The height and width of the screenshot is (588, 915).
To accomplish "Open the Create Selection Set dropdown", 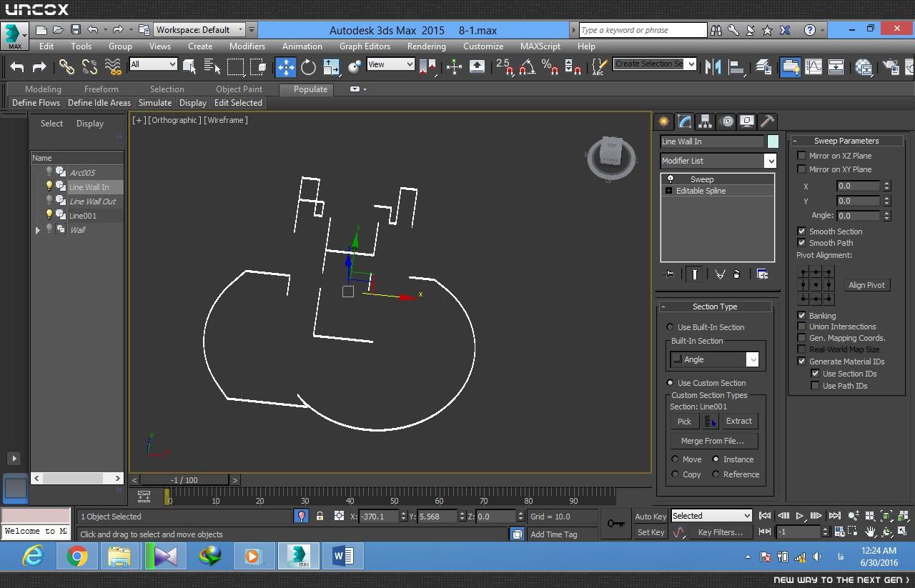I will pyautogui.click(x=655, y=64).
